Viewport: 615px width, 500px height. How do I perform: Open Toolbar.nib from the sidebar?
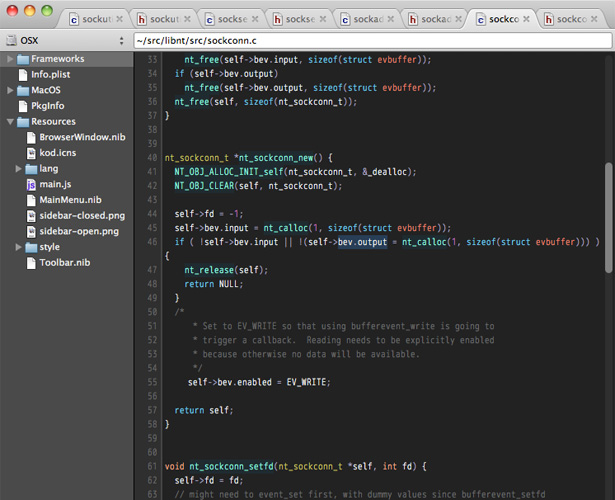65,263
